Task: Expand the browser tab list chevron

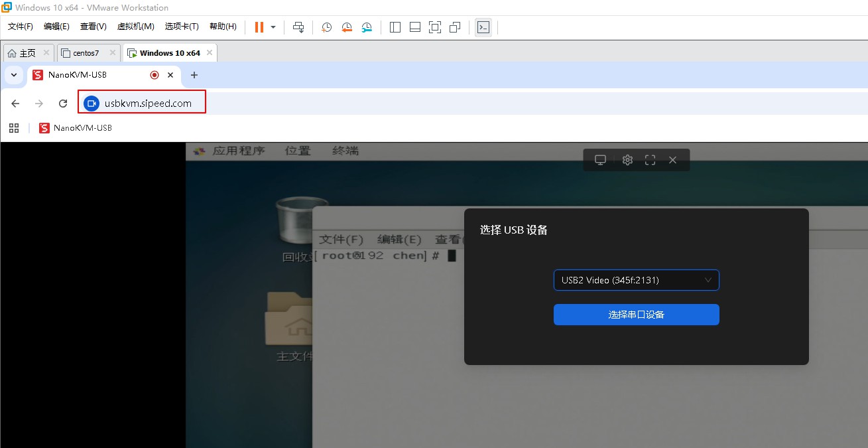Action: coord(13,75)
